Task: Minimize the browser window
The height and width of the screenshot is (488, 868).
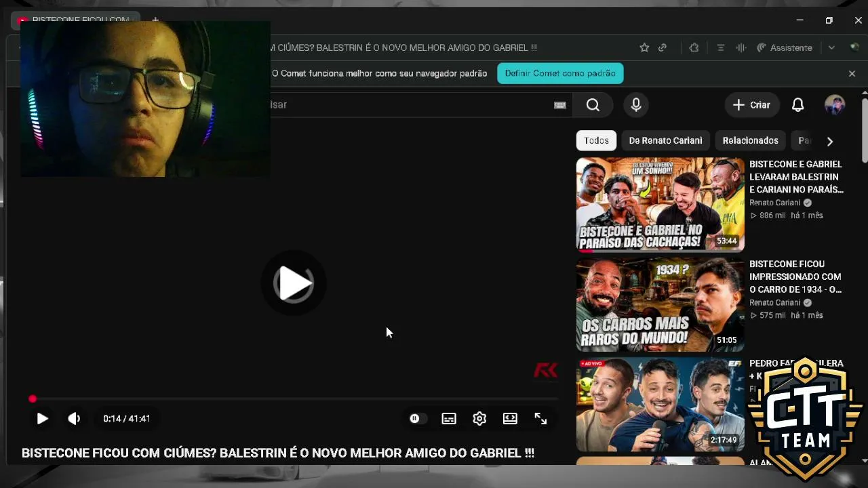Action: pyautogui.click(x=800, y=20)
